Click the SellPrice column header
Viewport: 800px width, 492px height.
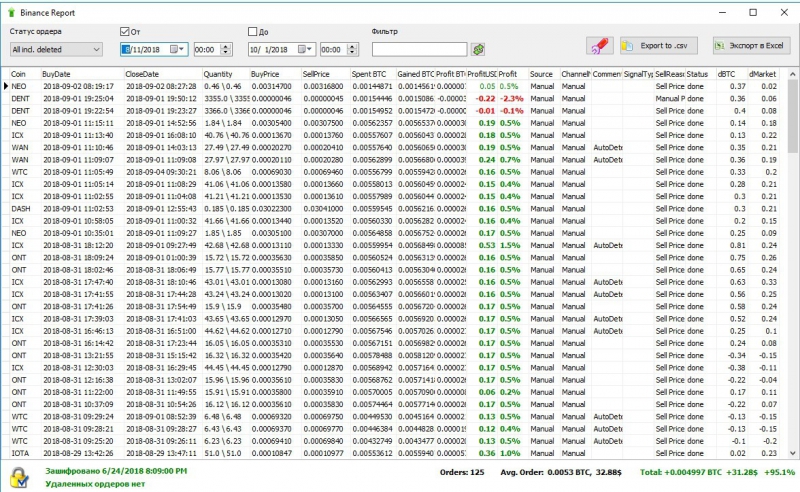pyautogui.click(x=316, y=74)
